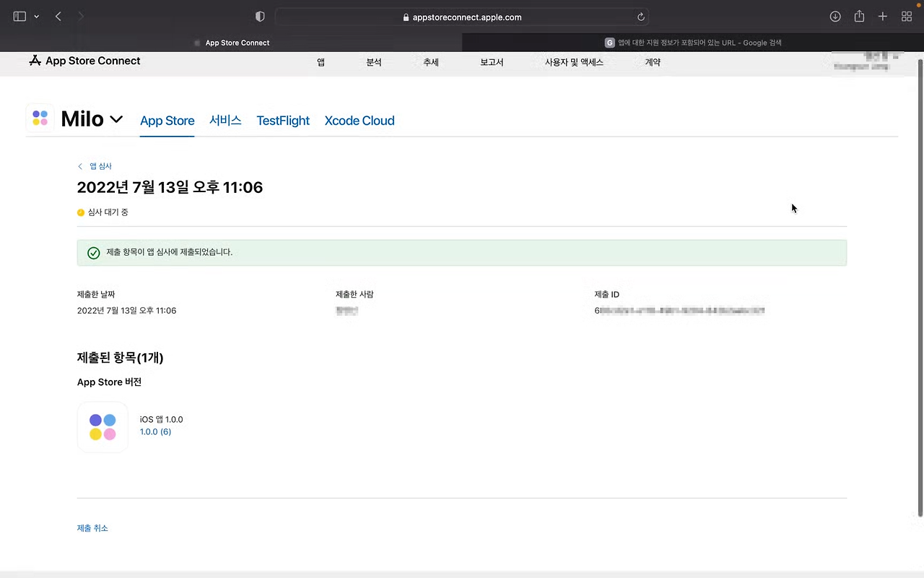Click the 제출된 항목(1개) heading
This screenshot has height=578, width=924.
click(x=121, y=358)
